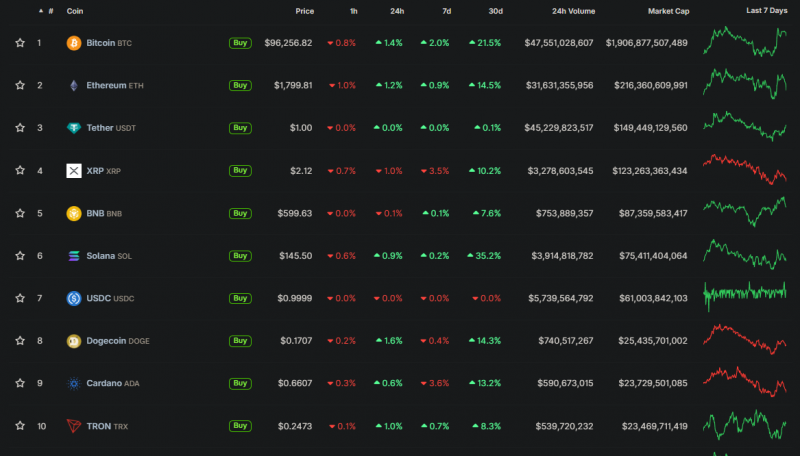Click the BNB logo icon
This screenshot has height=456, width=800.
tap(73, 213)
